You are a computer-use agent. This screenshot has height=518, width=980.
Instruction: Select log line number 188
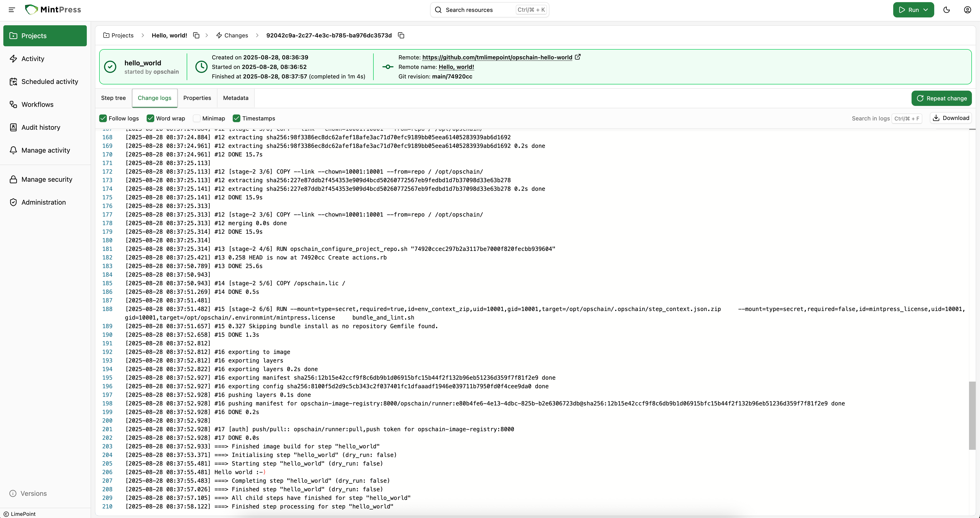[x=107, y=309]
